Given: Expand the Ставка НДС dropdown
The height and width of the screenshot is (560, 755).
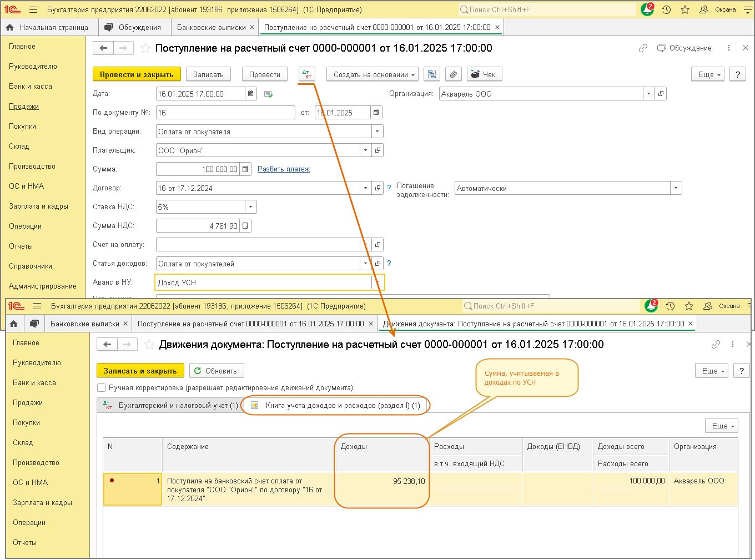Looking at the screenshot, I should (x=251, y=207).
